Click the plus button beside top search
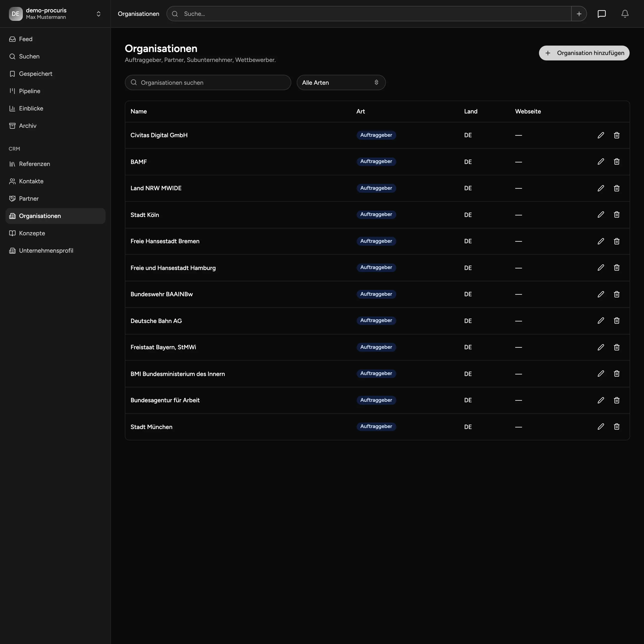 [x=579, y=14]
